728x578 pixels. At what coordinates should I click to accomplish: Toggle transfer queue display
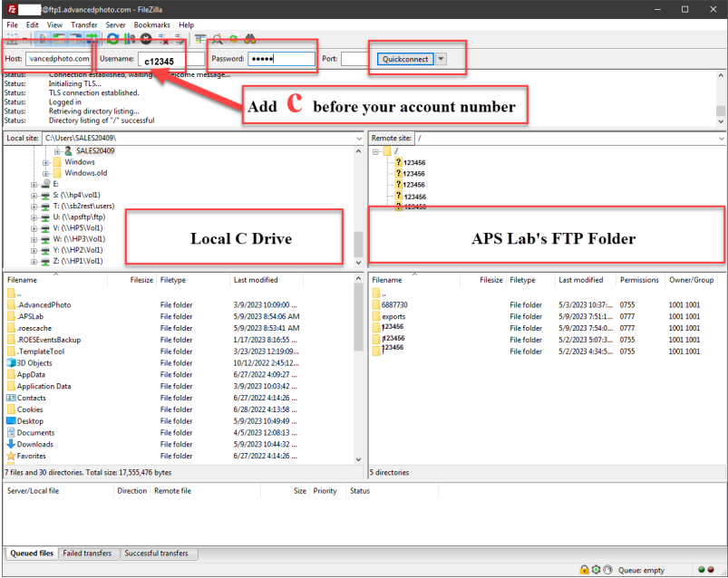[x=92, y=39]
